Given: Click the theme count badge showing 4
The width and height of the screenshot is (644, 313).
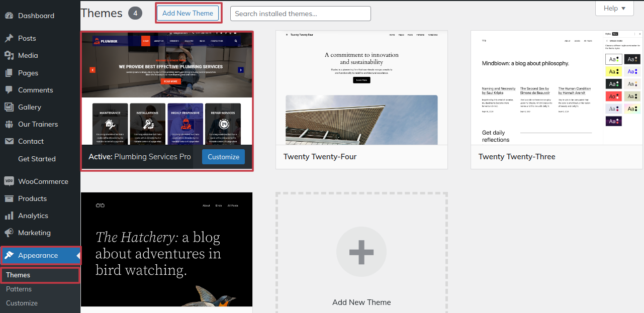Looking at the screenshot, I should 135,13.
